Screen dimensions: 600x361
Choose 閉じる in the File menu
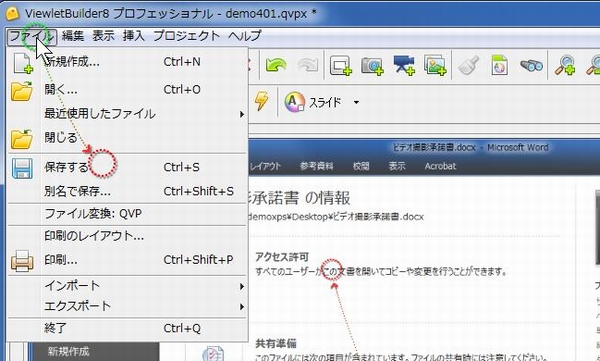[127, 137]
